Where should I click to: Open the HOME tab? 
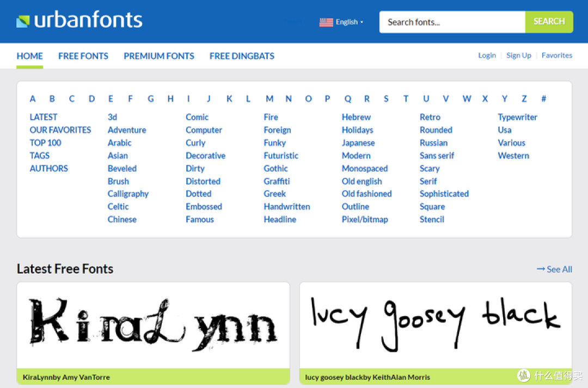coord(29,56)
